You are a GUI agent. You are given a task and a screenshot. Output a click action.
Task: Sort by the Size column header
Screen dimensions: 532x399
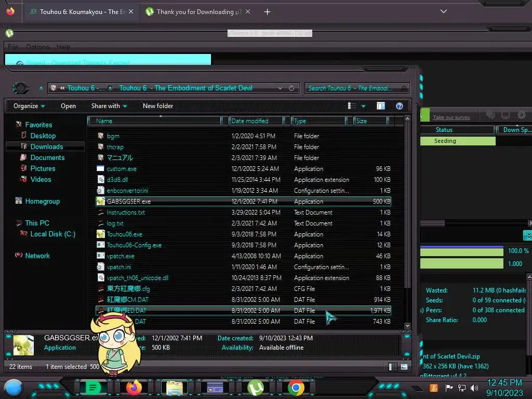coord(370,121)
